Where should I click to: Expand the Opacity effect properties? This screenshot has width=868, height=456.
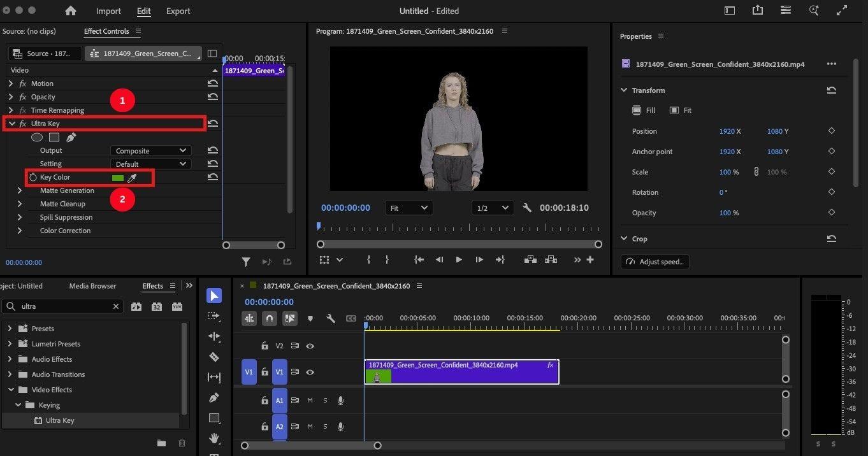tap(10, 97)
